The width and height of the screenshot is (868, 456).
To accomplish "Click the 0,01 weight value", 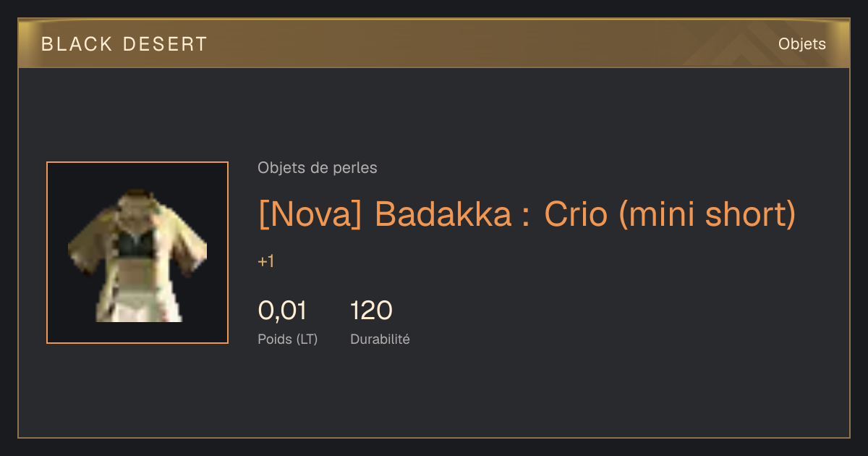I will 282,311.
